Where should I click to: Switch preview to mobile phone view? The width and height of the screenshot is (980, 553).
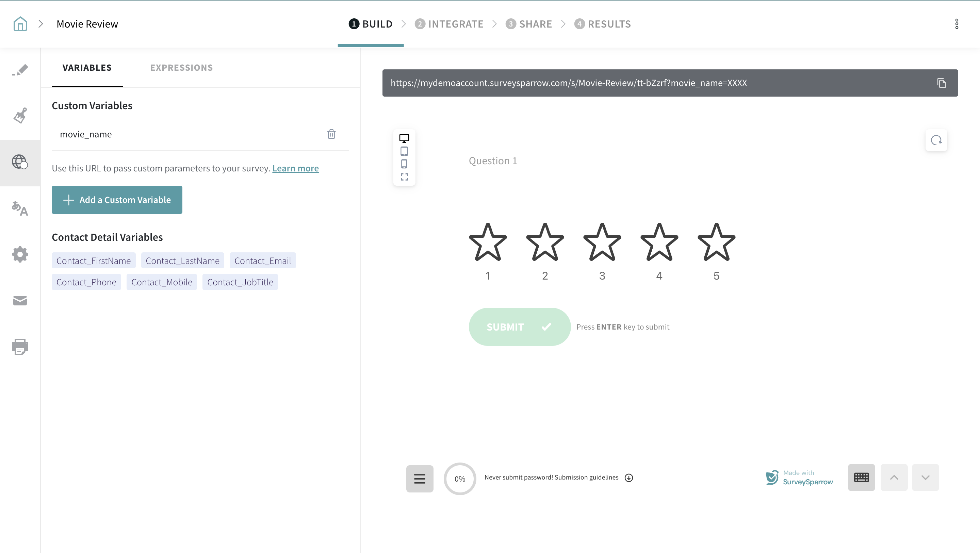tap(404, 164)
